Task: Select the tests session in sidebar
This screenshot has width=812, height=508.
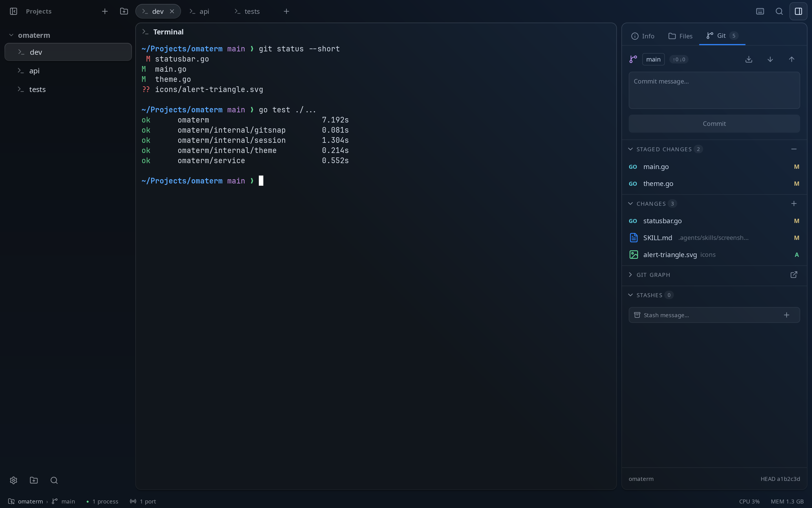Action: [68, 89]
